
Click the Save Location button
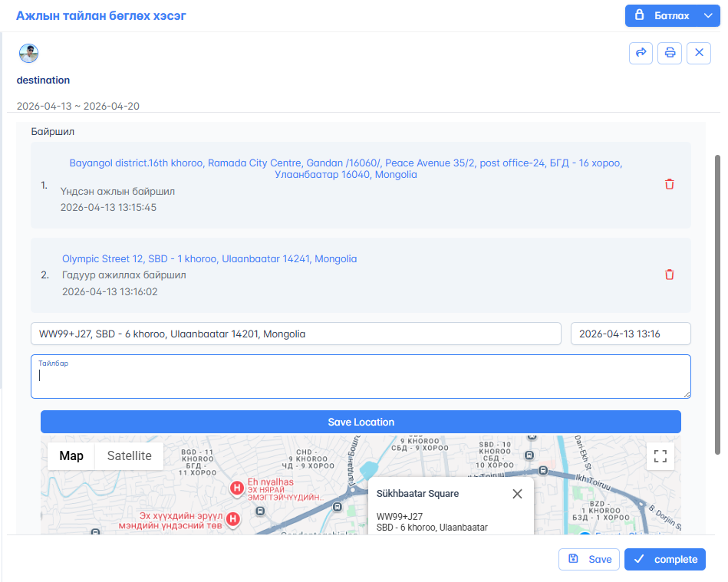click(x=361, y=422)
